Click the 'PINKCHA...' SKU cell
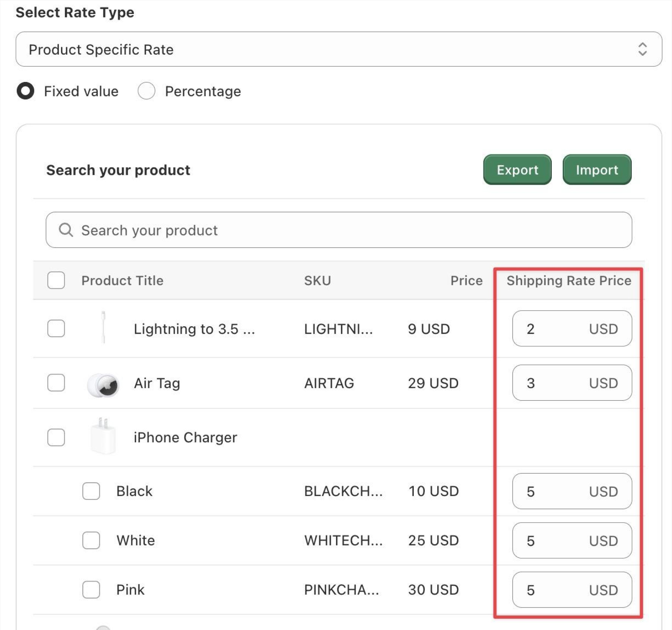 [x=341, y=590]
